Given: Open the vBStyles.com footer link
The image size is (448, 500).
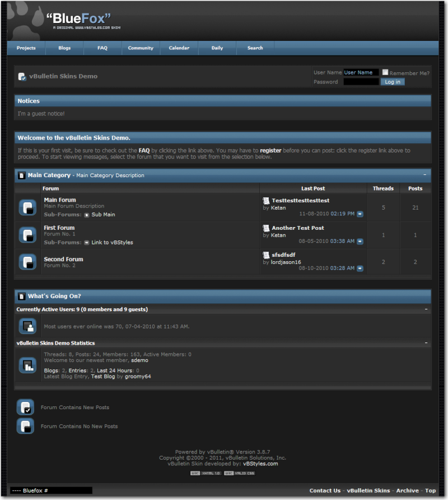Looking at the screenshot, I should 260,464.
